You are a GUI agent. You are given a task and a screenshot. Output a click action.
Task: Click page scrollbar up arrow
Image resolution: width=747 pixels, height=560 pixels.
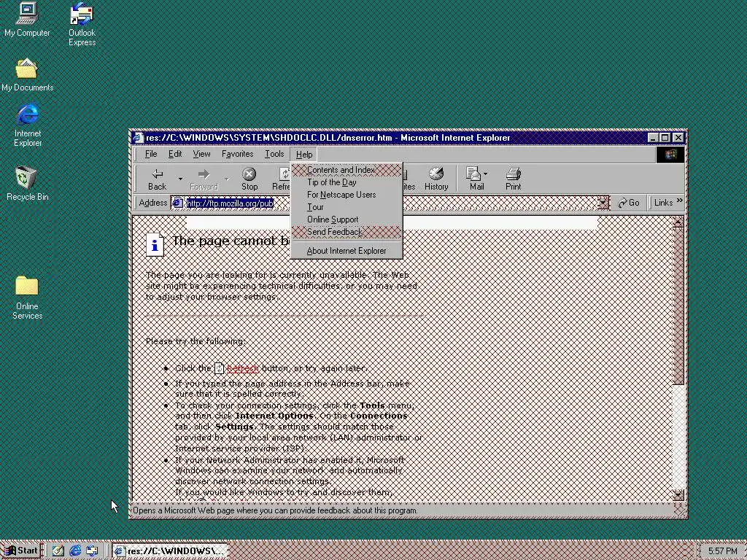coord(678,222)
